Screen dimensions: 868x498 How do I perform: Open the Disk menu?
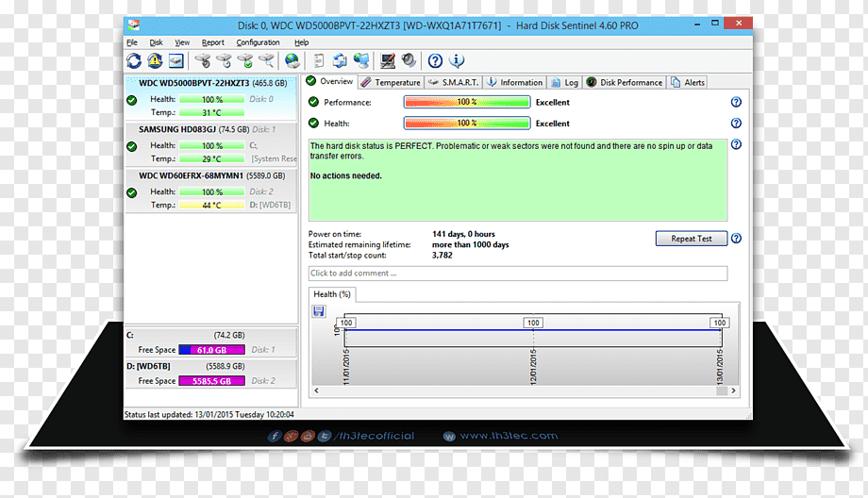(x=156, y=42)
